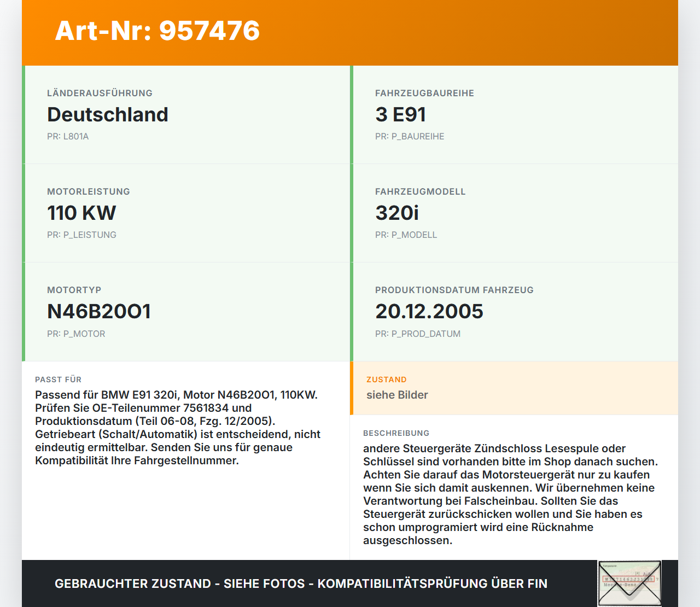The image size is (700, 607).
Task: Click the Motortyp N46B2OO1 card
Action: (186, 311)
